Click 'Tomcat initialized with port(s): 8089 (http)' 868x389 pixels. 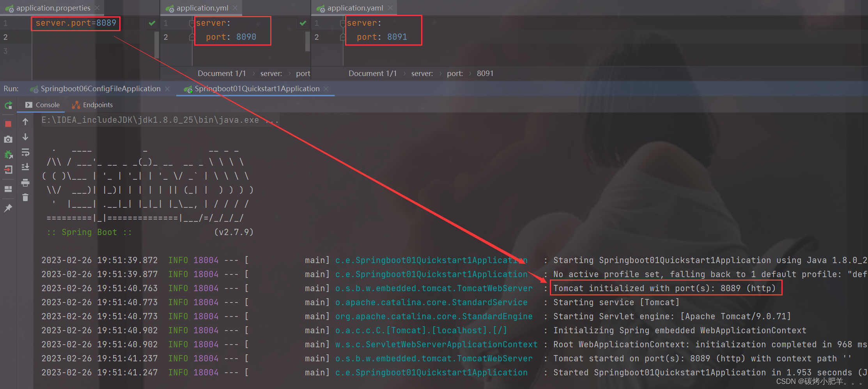coord(664,288)
